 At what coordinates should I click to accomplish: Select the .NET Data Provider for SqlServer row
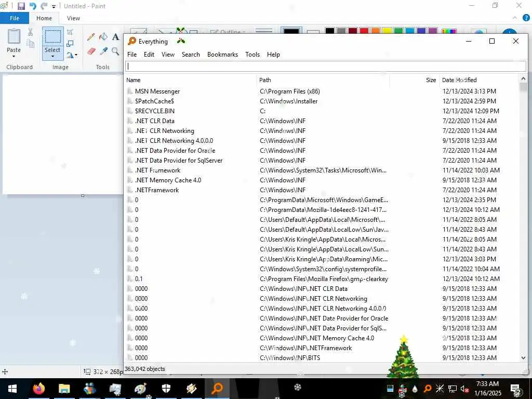[x=322, y=161]
